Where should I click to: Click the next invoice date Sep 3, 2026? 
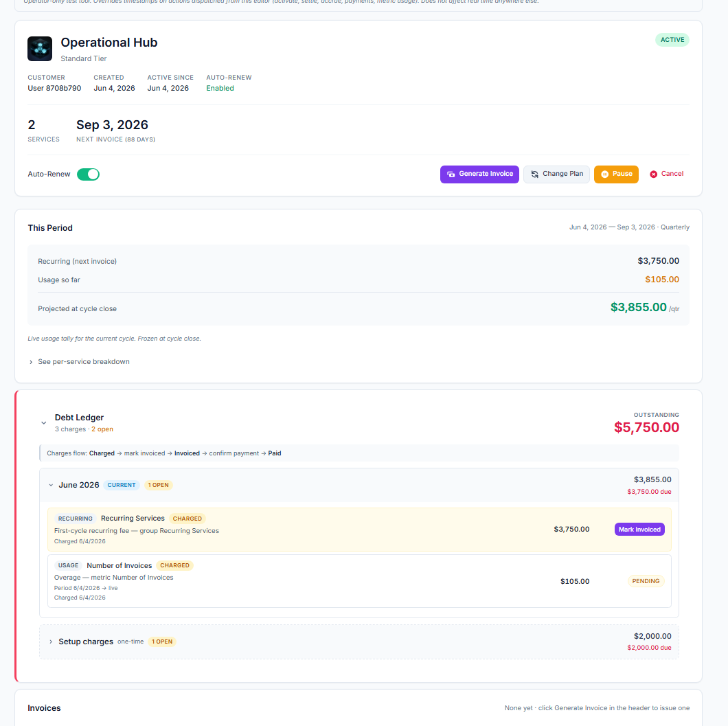click(x=112, y=125)
